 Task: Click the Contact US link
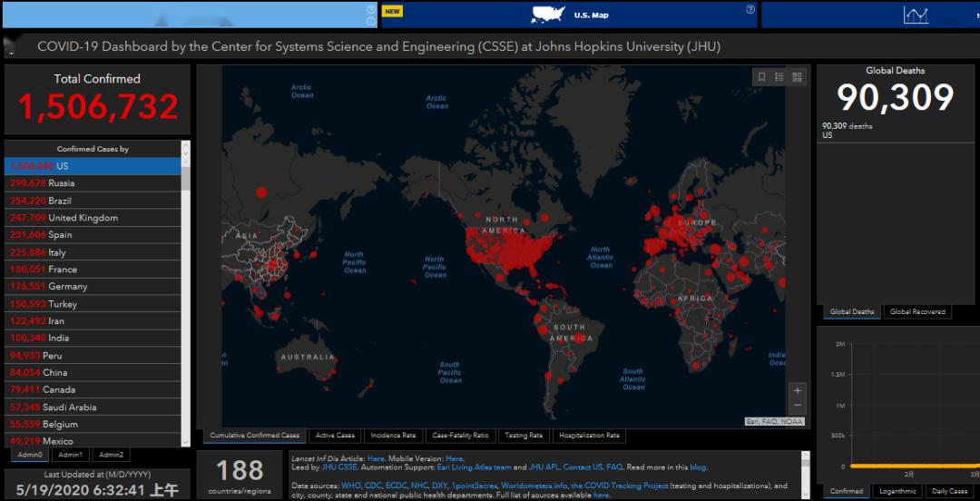coord(583,467)
